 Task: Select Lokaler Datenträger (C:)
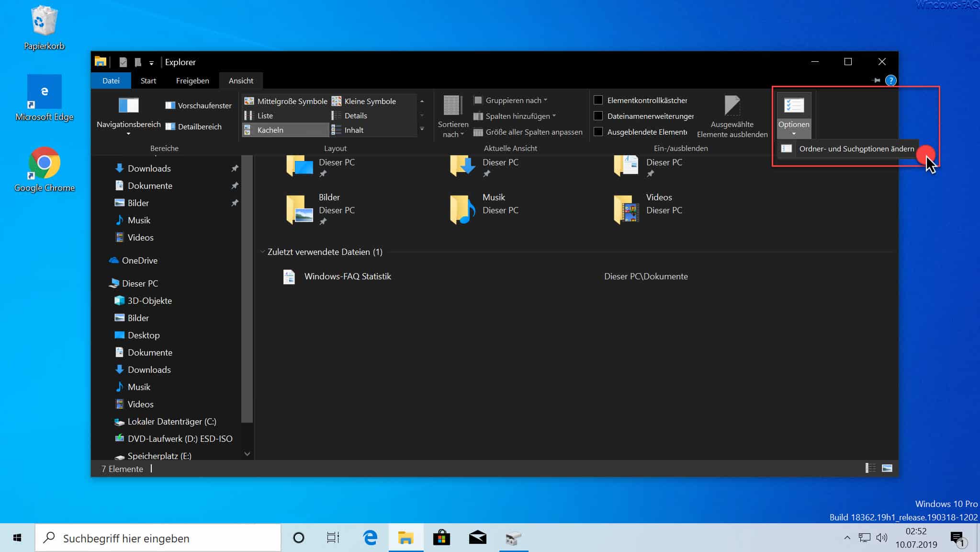tap(171, 421)
